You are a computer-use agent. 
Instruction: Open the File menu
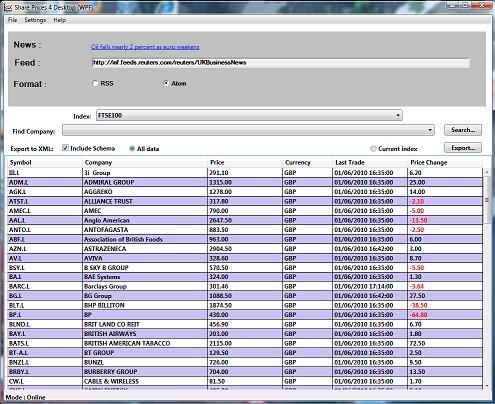(x=12, y=20)
